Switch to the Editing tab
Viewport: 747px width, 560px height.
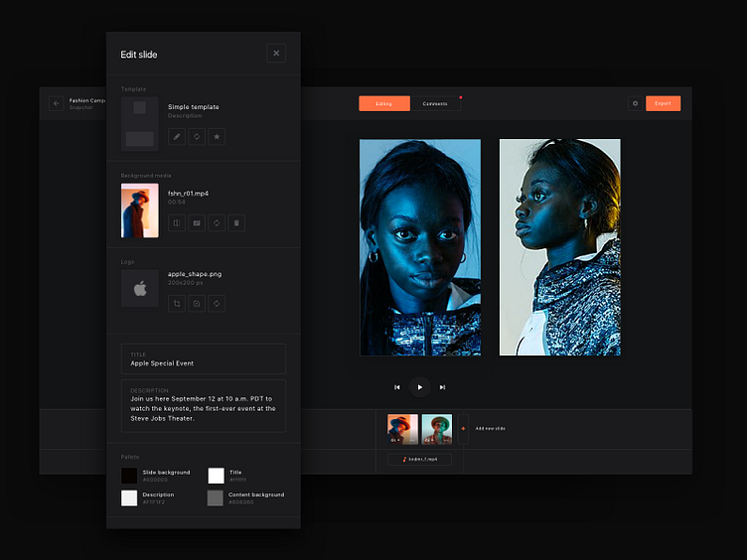[384, 103]
